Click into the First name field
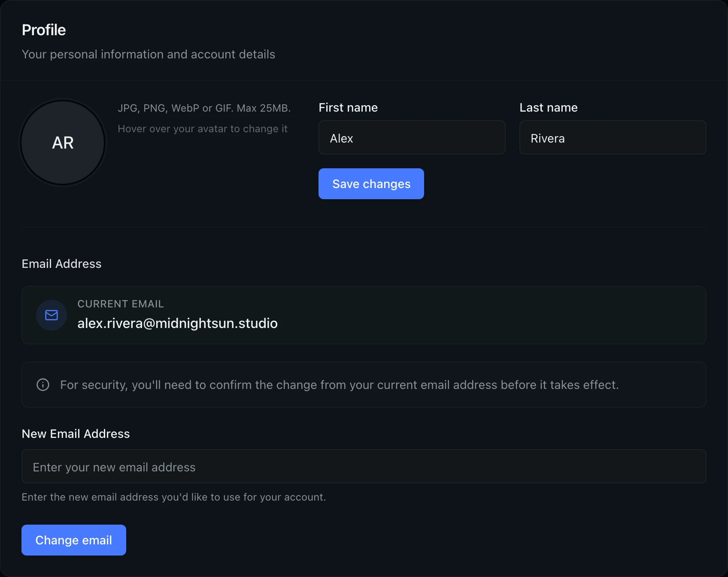The height and width of the screenshot is (577, 728). click(412, 138)
